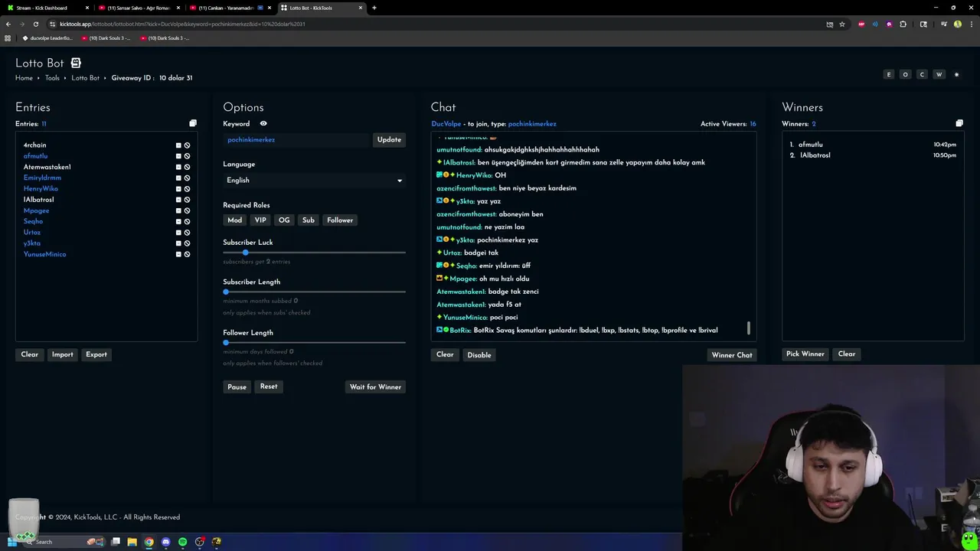Open the Language dropdown
The height and width of the screenshot is (551, 980).
pos(314,181)
